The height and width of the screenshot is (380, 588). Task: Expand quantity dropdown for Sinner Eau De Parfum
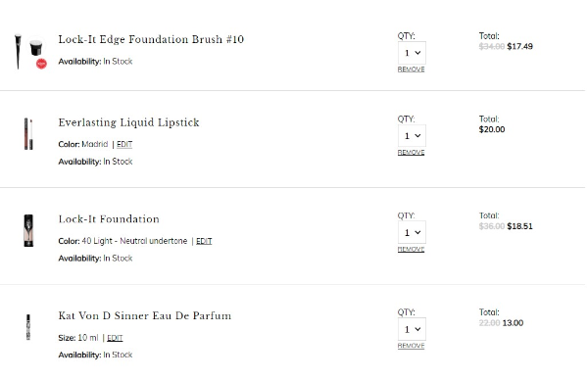point(412,329)
